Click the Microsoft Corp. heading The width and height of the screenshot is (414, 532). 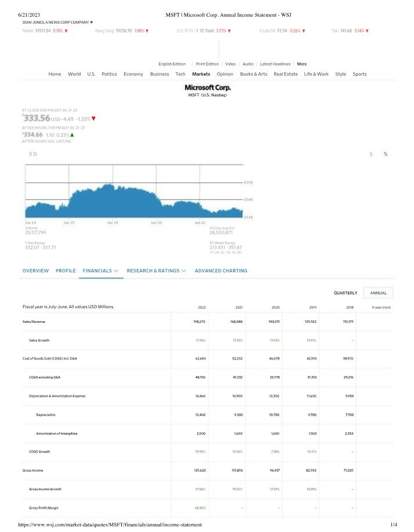[208, 88]
